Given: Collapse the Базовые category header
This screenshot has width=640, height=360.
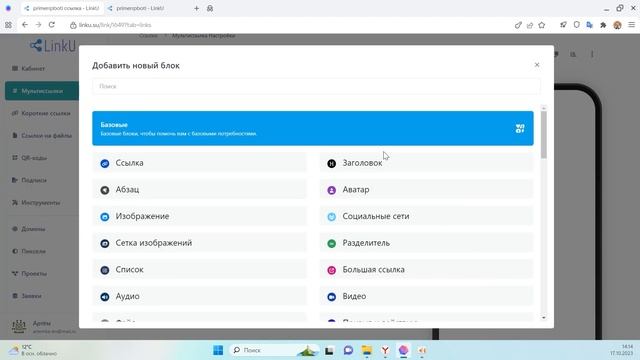Looking at the screenshot, I should (x=313, y=128).
